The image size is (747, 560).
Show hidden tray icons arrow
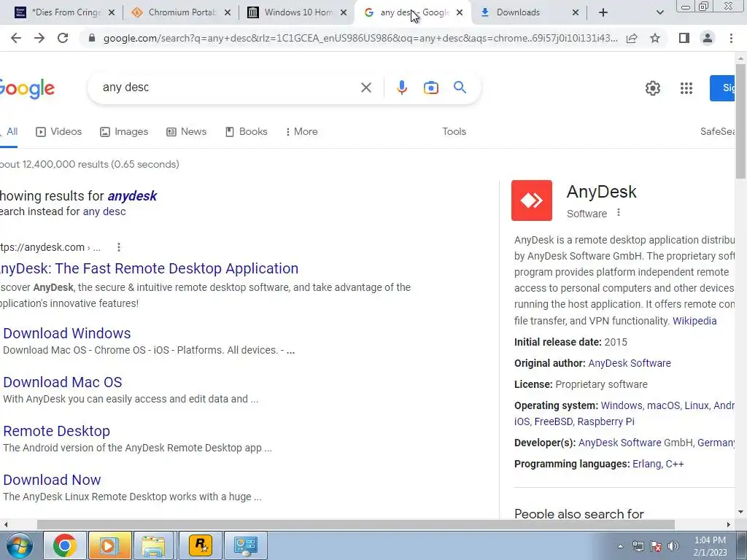pos(620,546)
